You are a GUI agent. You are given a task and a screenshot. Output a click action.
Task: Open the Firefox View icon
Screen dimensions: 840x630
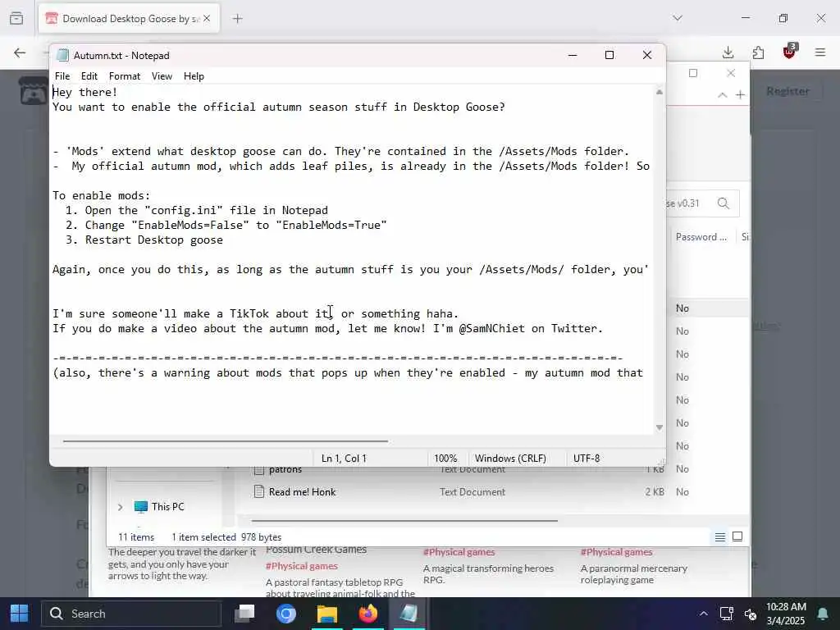16,18
